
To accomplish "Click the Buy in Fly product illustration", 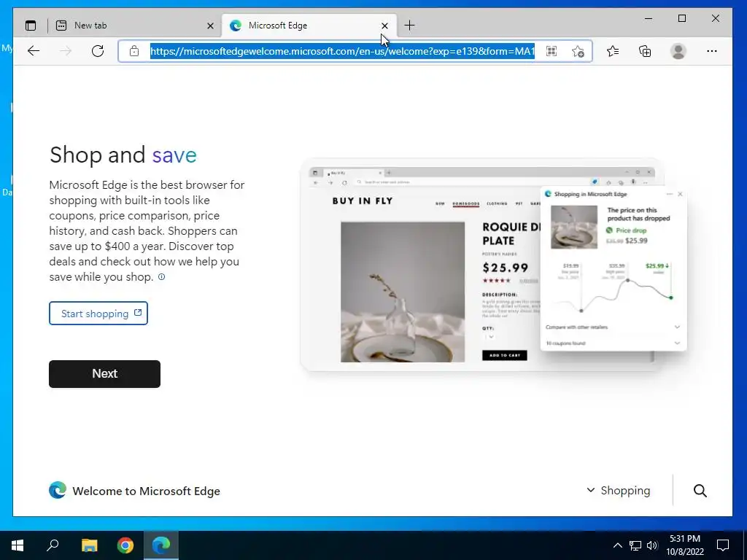I will [494, 265].
